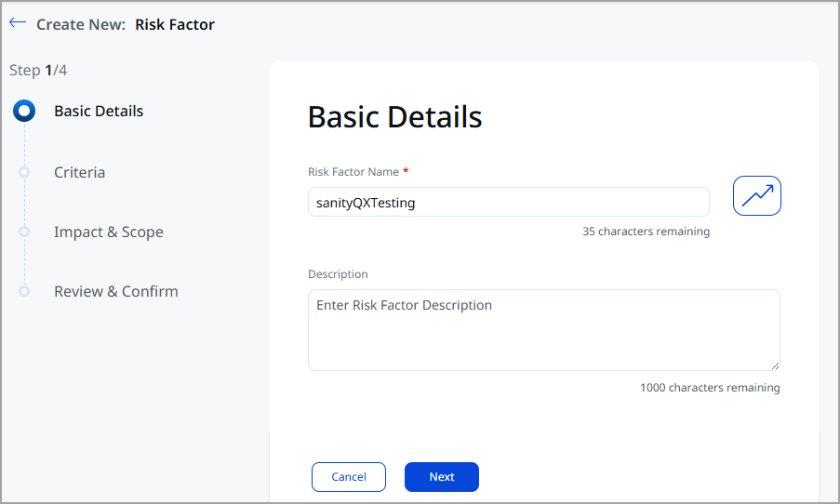Image resolution: width=840 pixels, height=504 pixels.
Task: Click the Risk Factor Name label
Action: click(x=353, y=172)
